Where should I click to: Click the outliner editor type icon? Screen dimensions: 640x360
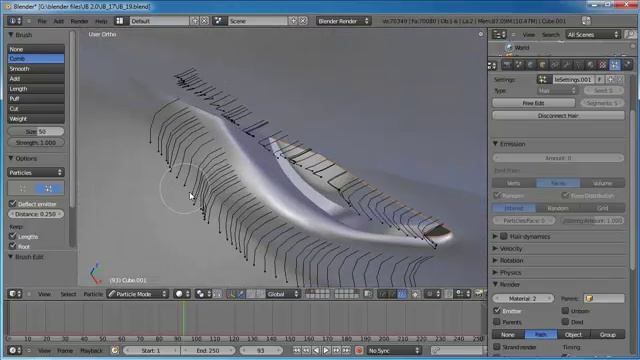coord(499,35)
